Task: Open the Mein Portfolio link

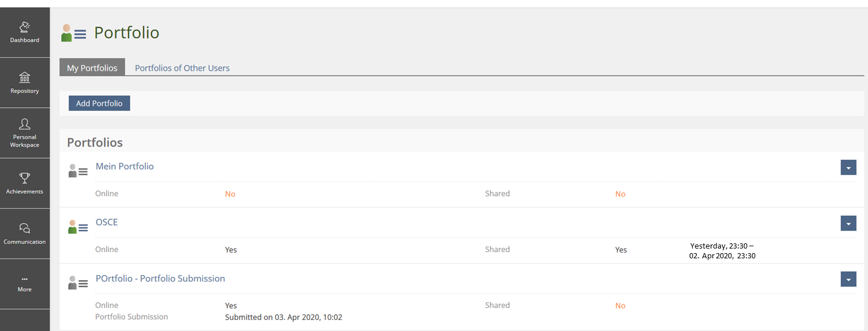Action: coord(124,166)
